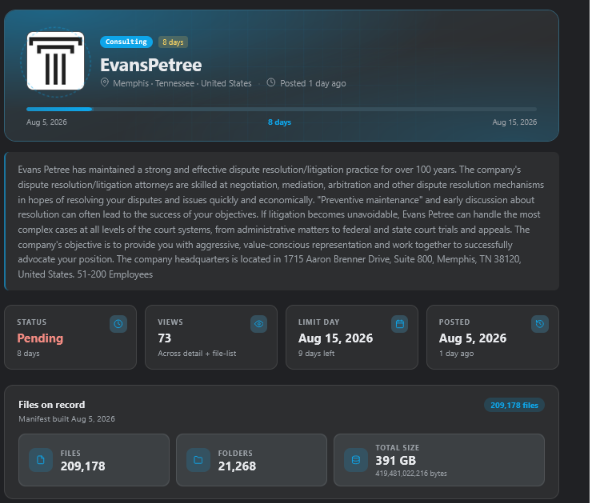Click the Aug 5, 2026 timeline start date

click(47, 122)
